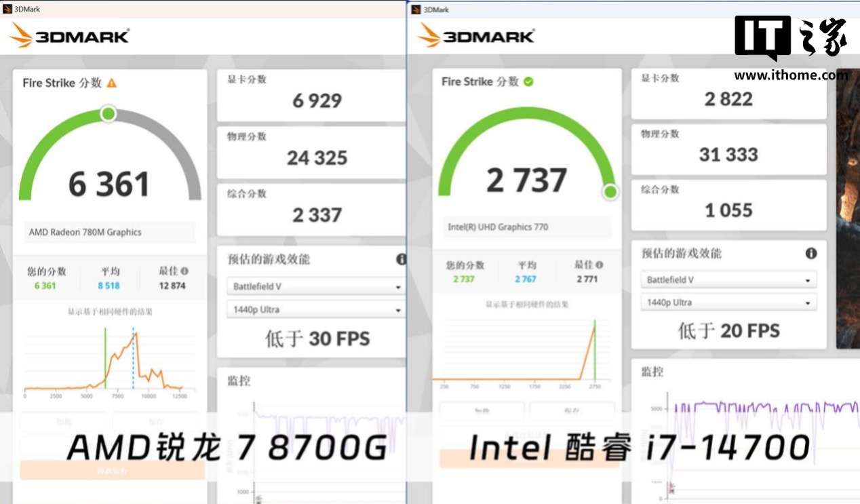
Task: Click the 显卡分数 6 929 score card
Action: [x=313, y=94]
